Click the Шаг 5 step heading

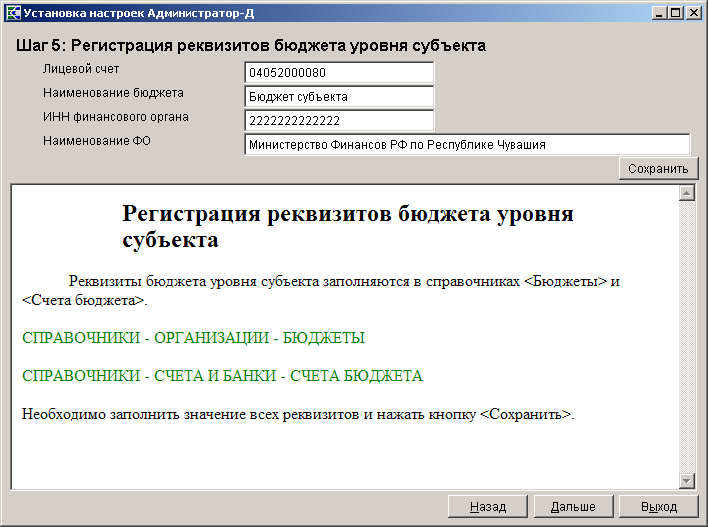251,46
